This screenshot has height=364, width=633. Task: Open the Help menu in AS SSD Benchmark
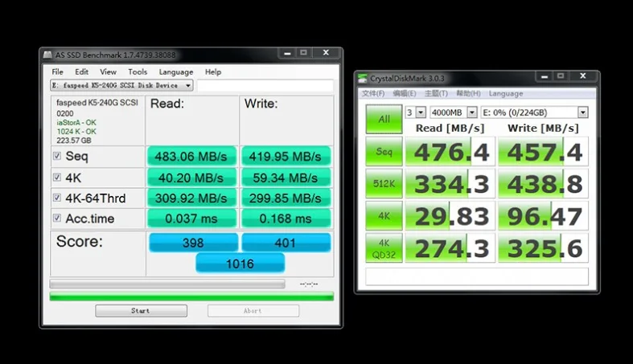tap(213, 72)
